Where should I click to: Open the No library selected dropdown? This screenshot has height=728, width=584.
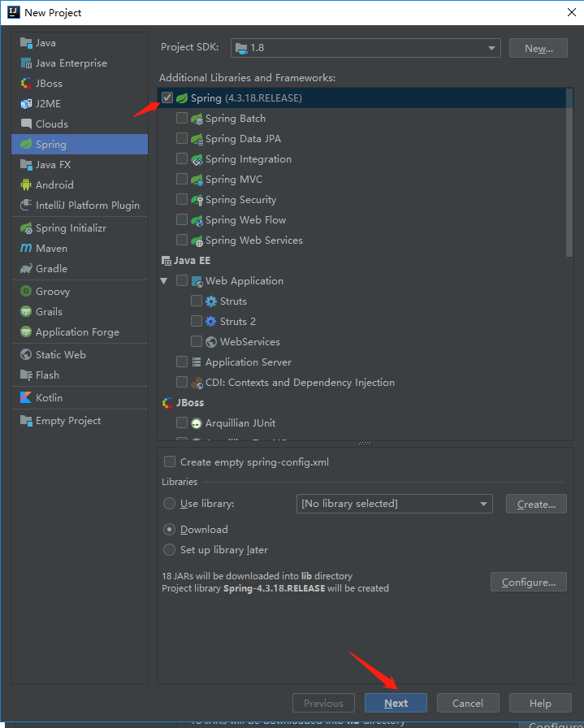point(394,504)
